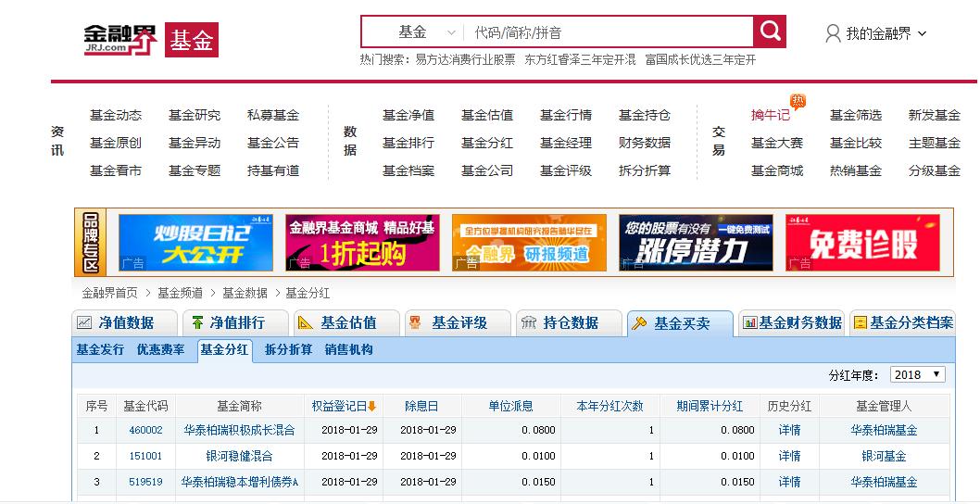
Task: Click the ruler icon on 基金估值 tab
Action: [305, 322]
